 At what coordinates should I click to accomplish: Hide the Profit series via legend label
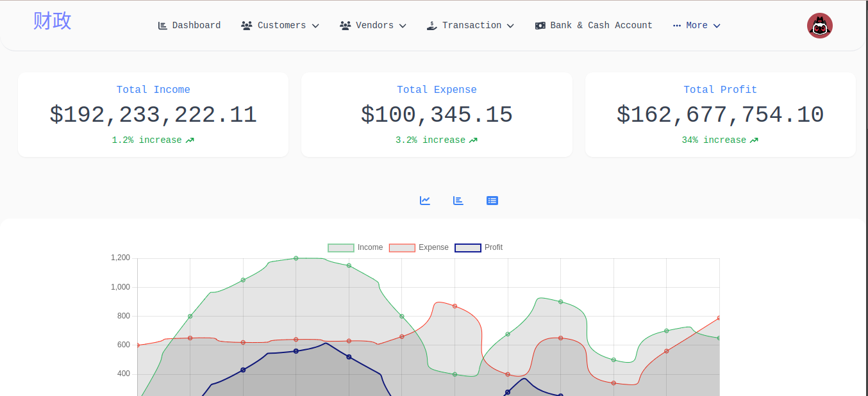pos(494,247)
